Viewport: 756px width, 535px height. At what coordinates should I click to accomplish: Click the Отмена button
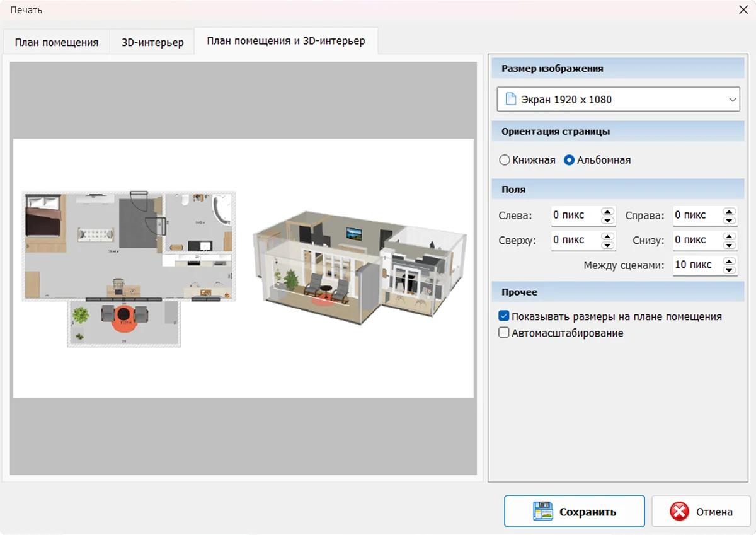coord(701,511)
